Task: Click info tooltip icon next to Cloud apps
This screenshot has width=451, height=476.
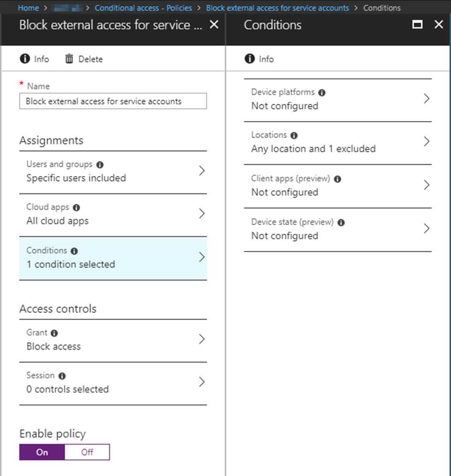Action: point(76,208)
